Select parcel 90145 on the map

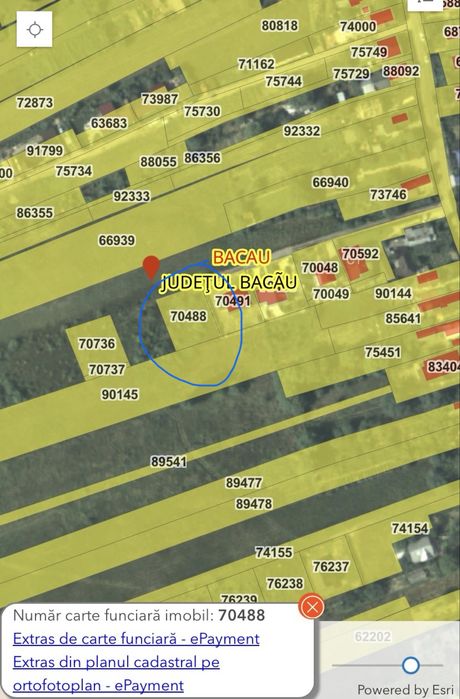coord(120,395)
